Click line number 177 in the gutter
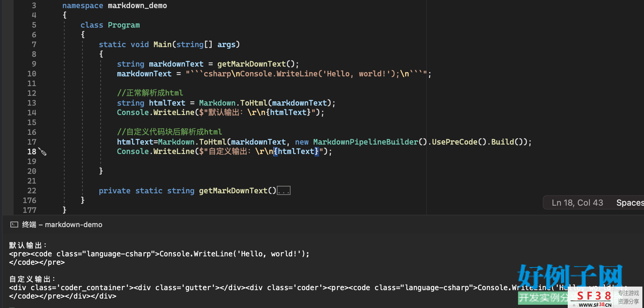The width and height of the screenshot is (644, 308). pos(30,210)
